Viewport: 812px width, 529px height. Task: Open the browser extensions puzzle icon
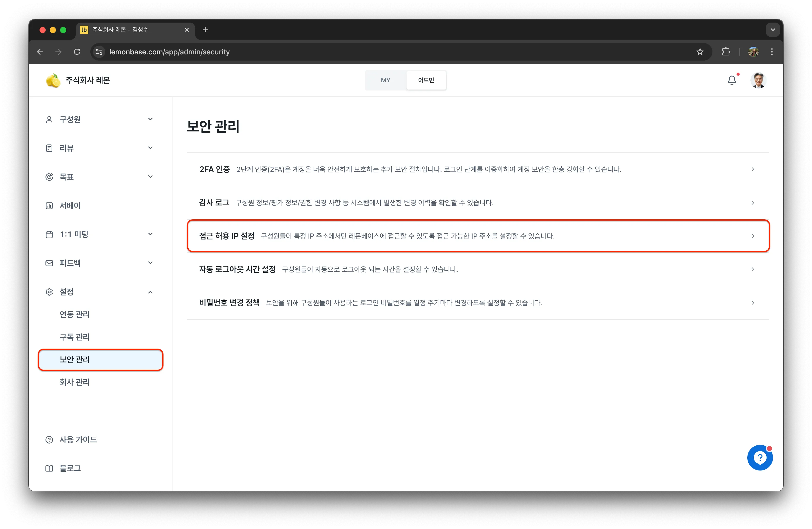coord(726,52)
